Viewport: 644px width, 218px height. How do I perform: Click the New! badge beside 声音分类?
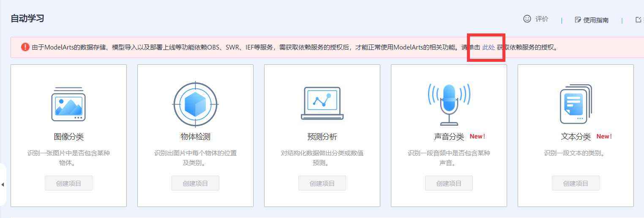coord(478,136)
